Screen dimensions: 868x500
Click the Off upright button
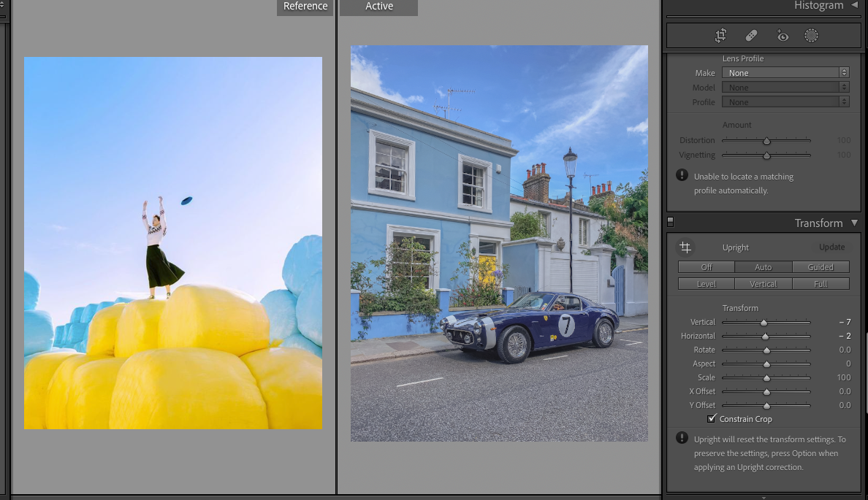[x=707, y=267]
